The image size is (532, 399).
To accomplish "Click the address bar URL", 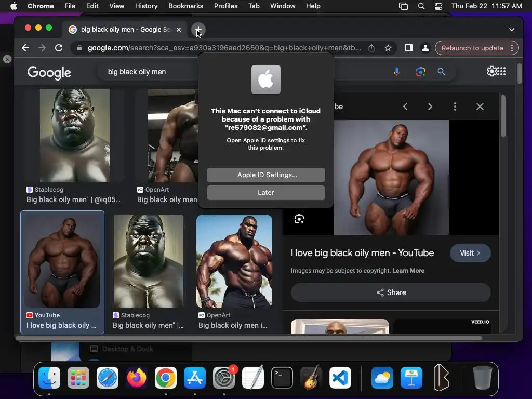I will [224, 48].
